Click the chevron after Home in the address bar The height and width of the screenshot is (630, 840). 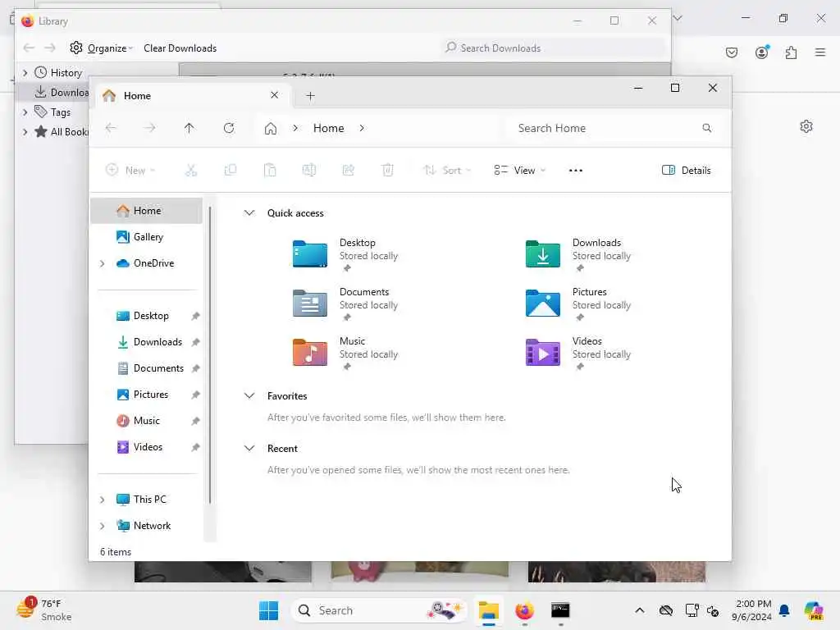pos(362,128)
